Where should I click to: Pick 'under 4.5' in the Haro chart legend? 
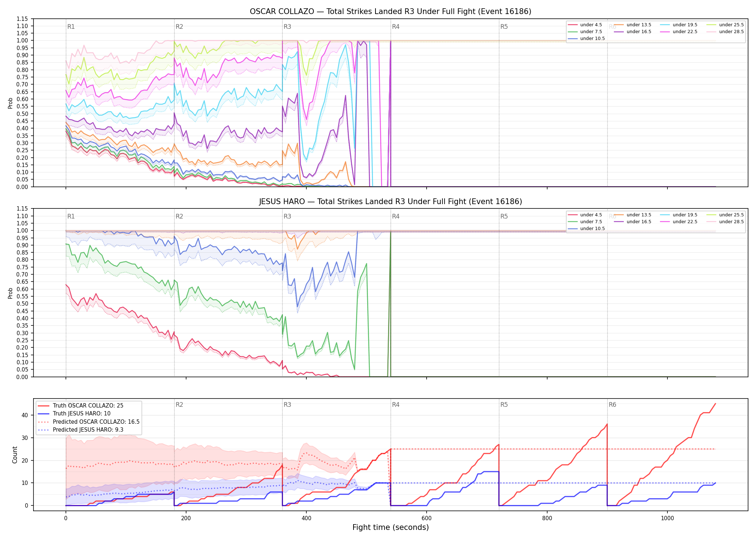click(585, 215)
